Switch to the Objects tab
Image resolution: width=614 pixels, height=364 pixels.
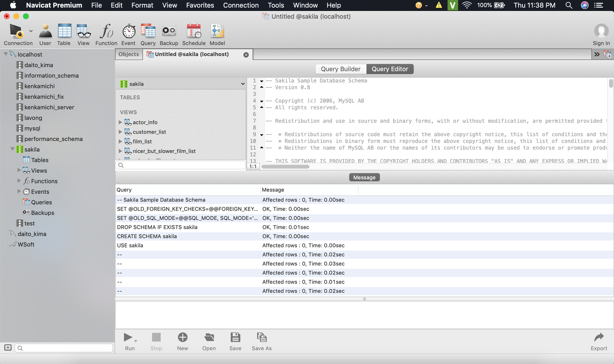tap(128, 54)
